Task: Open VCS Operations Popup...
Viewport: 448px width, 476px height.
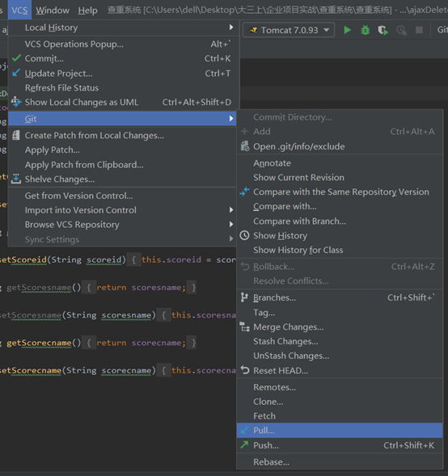Action: [122, 44]
